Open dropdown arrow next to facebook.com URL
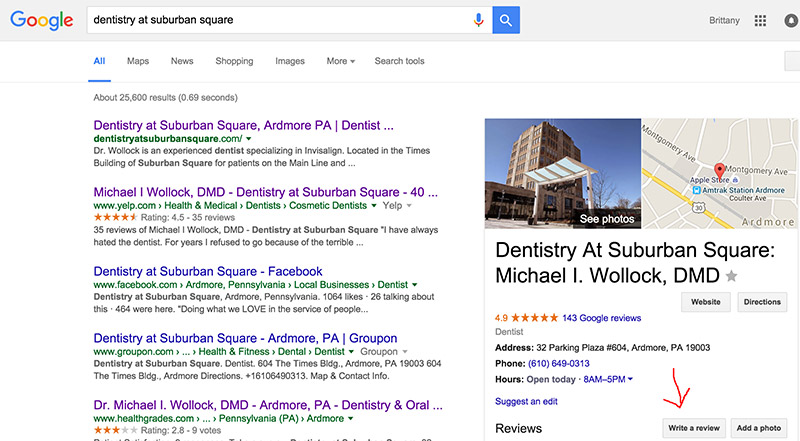This screenshot has height=441, width=800. [x=414, y=285]
